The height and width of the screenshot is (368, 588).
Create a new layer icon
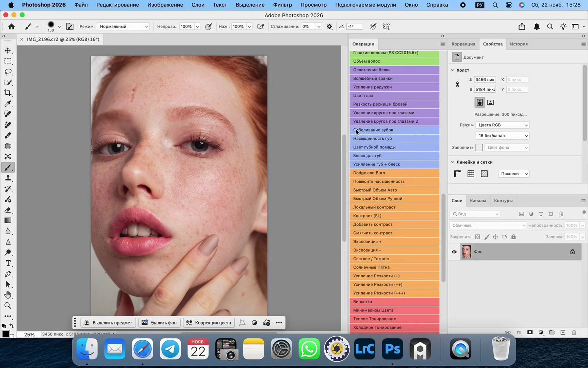[563, 332]
